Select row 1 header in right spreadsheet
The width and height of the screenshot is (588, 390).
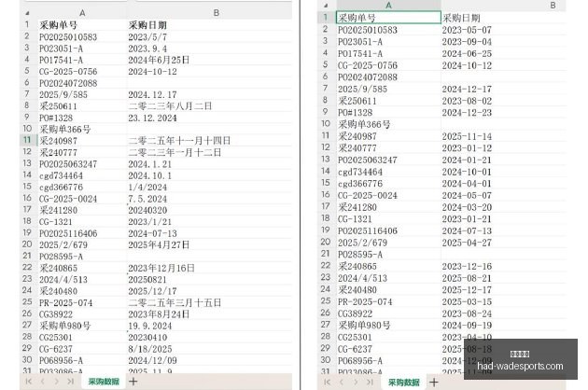point(326,17)
